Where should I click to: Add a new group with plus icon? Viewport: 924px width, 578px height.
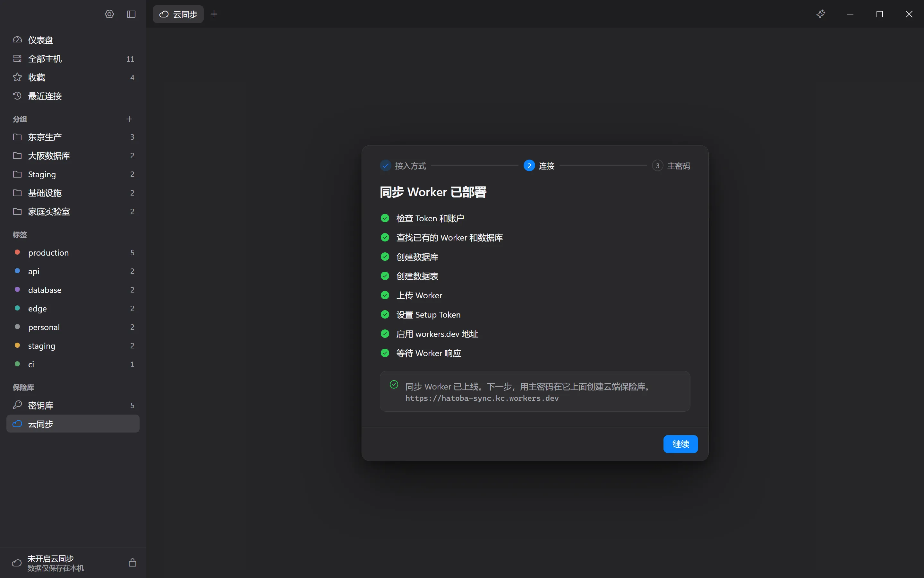[129, 119]
